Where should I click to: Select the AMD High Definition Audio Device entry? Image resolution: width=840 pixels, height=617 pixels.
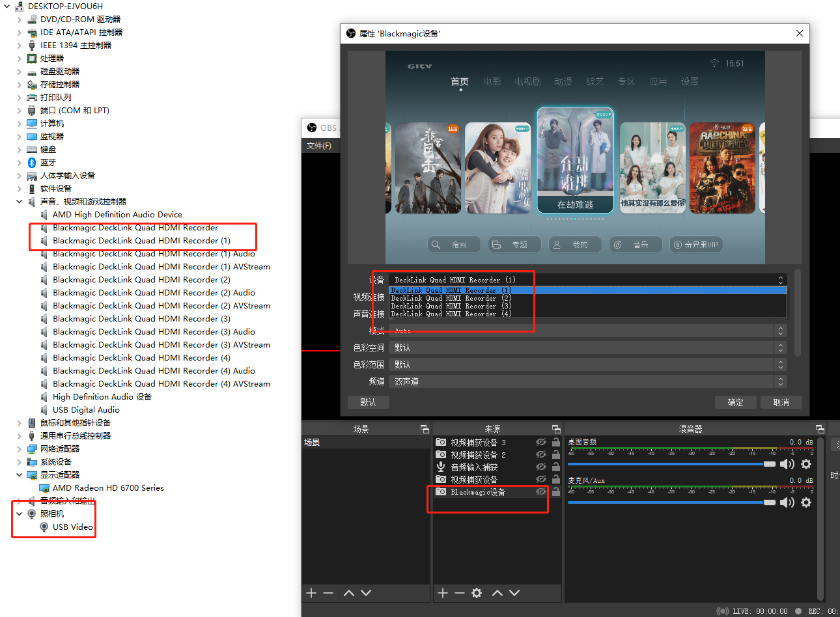pyautogui.click(x=117, y=215)
